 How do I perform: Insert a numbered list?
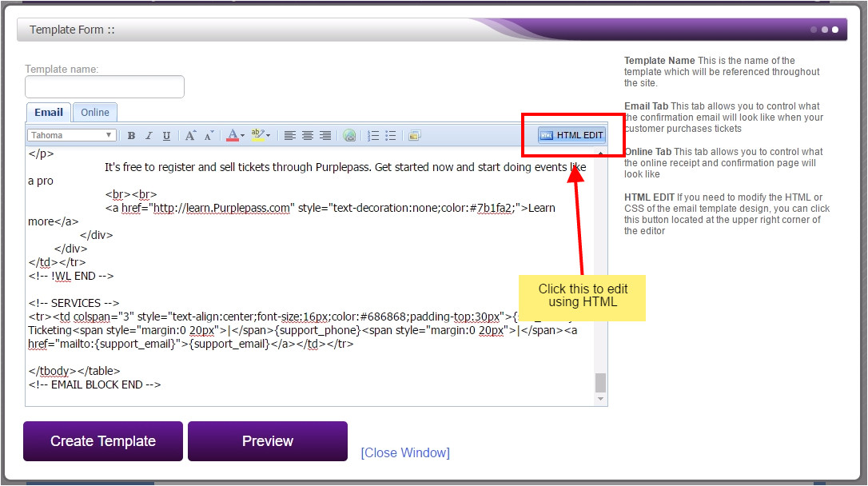pos(373,136)
